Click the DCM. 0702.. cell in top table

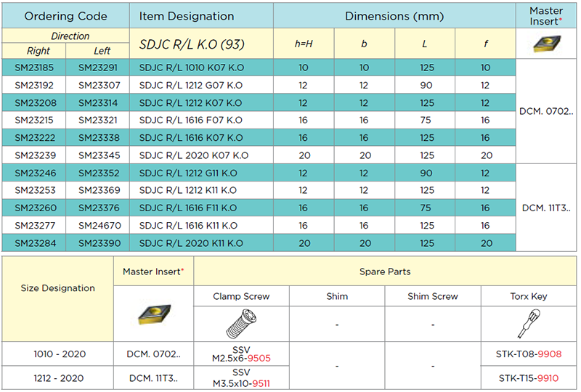tap(546, 111)
